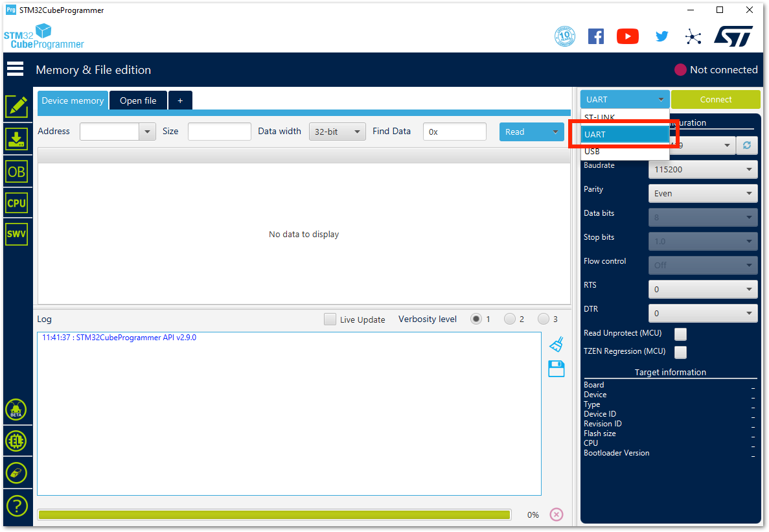
Task: Open the EL external loader icon
Action: [16, 441]
